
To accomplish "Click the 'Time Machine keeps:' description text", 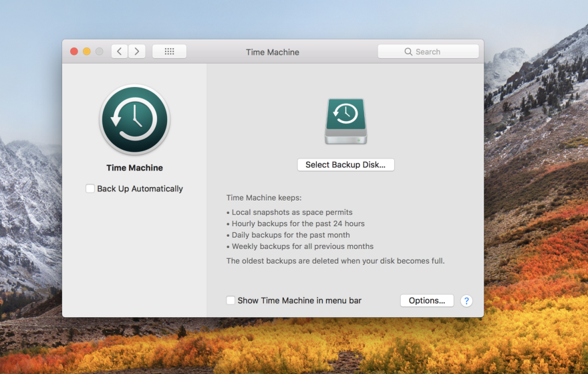I will tap(264, 198).
